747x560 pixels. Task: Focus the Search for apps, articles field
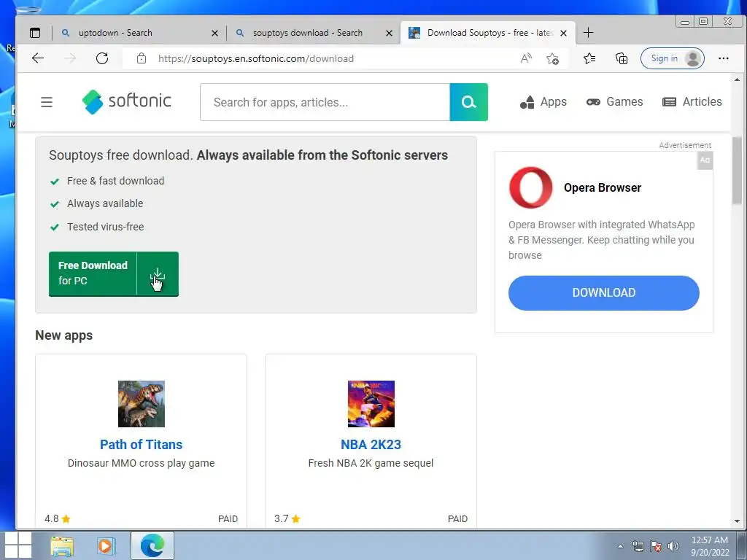point(325,102)
